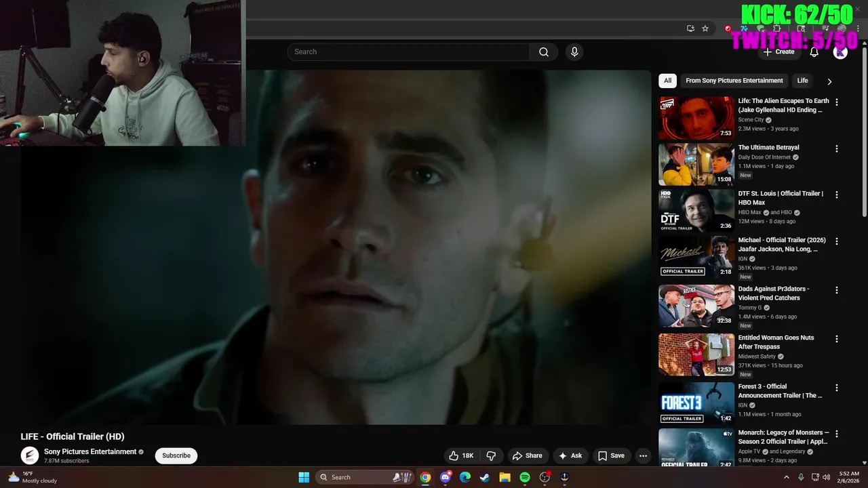Open Microsoft Edge from the taskbar

[465, 477]
